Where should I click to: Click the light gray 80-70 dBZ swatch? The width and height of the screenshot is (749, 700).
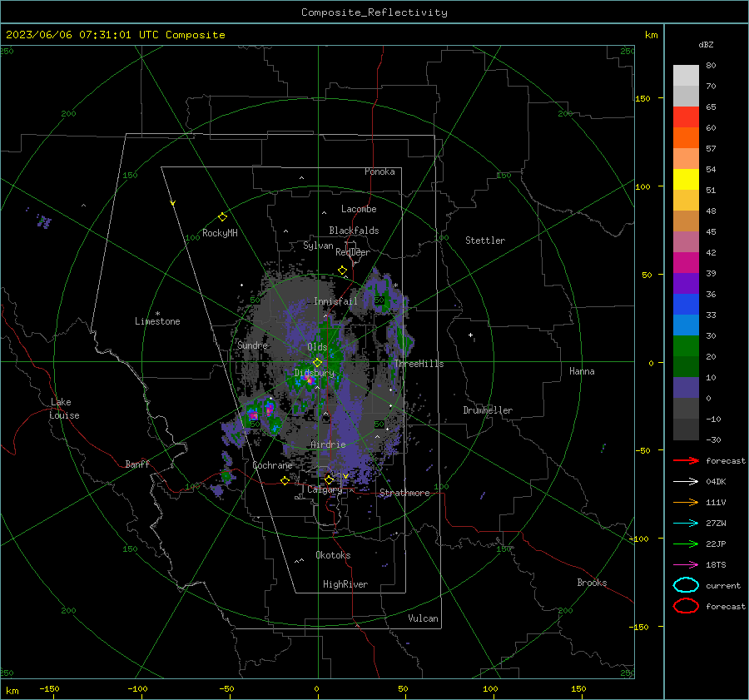(x=686, y=76)
